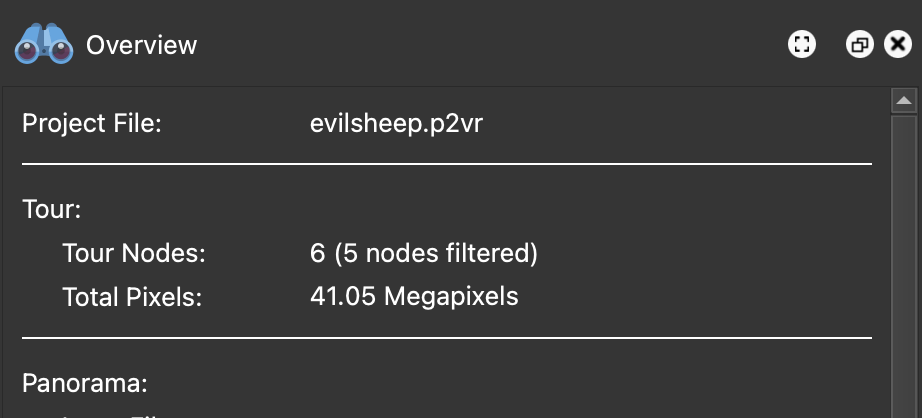
Task: Click the 41.05 Megapixels value
Action: tap(414, 297)
